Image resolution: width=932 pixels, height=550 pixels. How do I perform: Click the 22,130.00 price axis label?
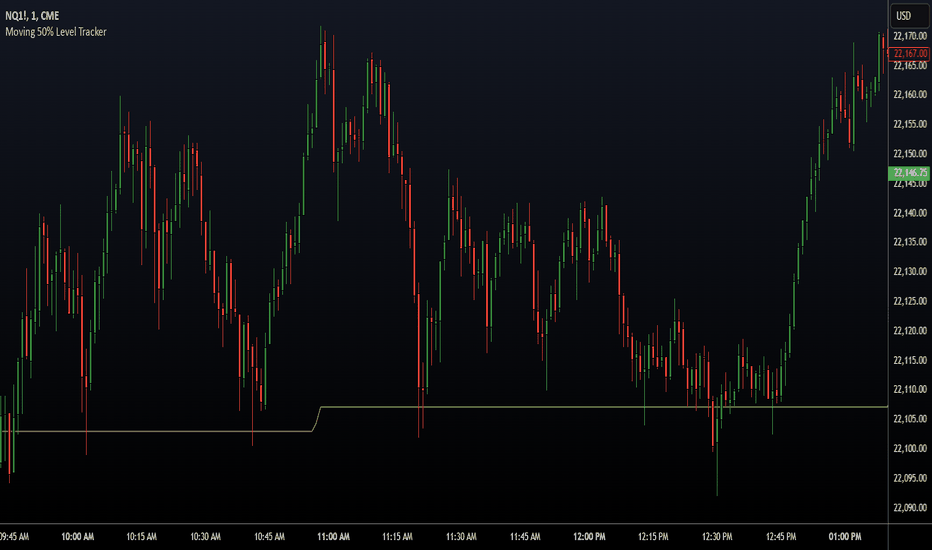(910, 271)
